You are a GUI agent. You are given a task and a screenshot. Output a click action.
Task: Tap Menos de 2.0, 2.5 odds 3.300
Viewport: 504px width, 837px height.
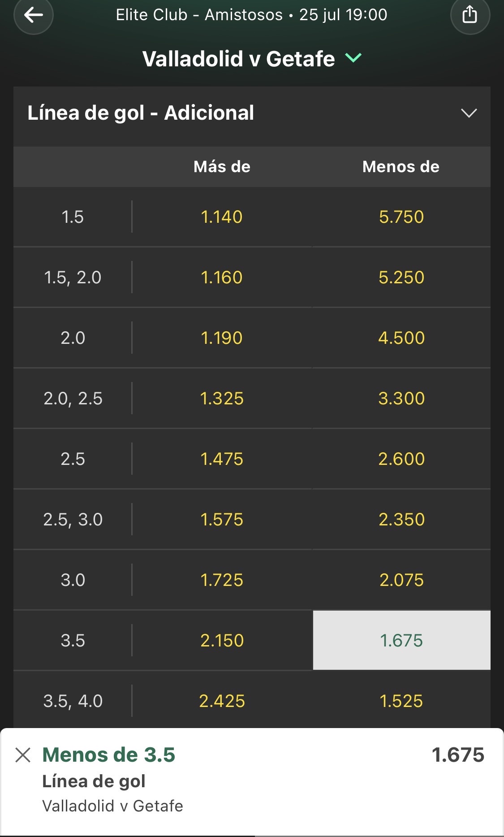(401, 399)
